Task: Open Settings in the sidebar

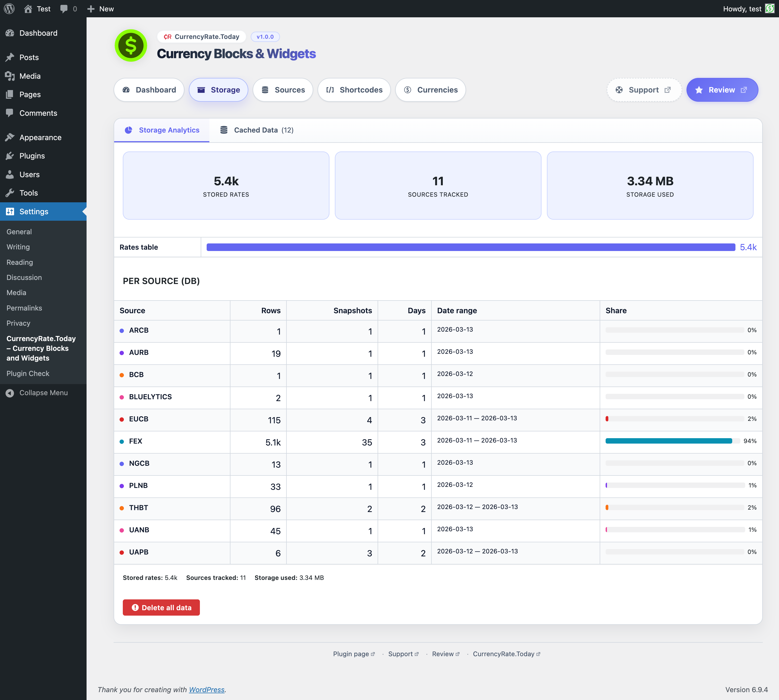Action: (34, 211)
